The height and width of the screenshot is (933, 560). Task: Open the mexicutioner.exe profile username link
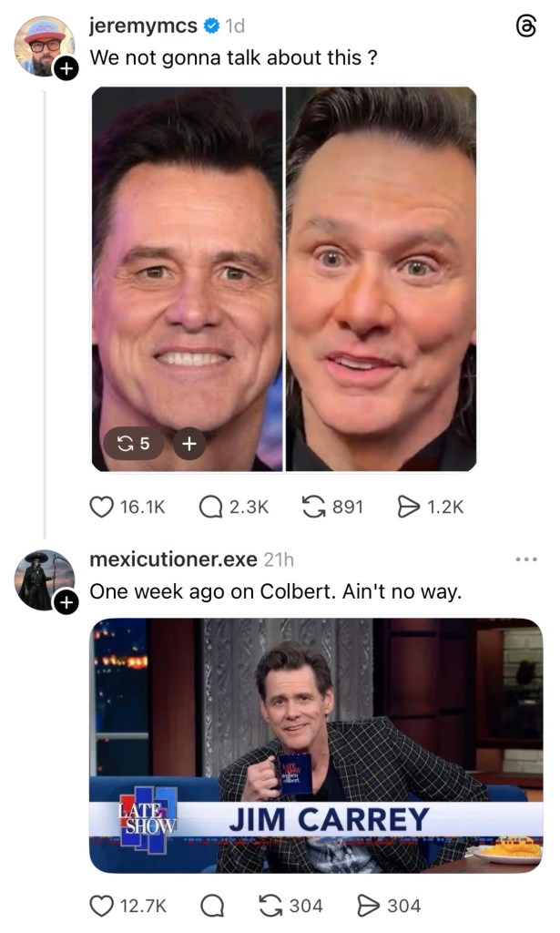click(172, 559)
